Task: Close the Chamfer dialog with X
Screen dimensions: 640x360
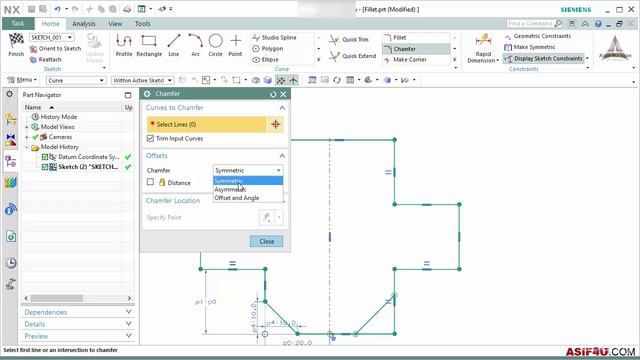Action: 283,94
